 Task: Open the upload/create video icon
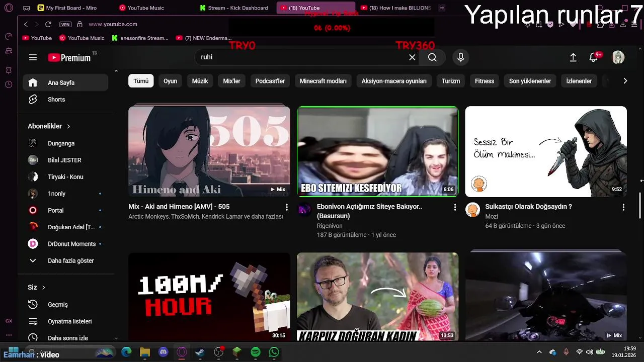[573, 57]
